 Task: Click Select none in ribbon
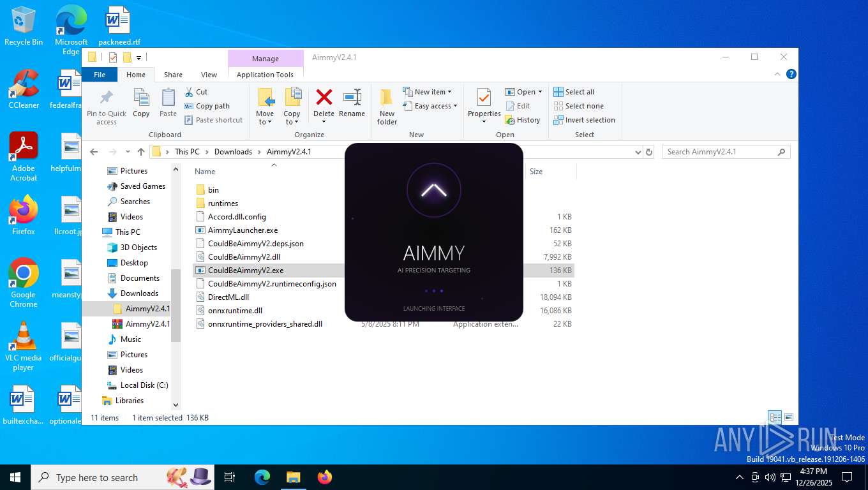click(x=578, y=106)
